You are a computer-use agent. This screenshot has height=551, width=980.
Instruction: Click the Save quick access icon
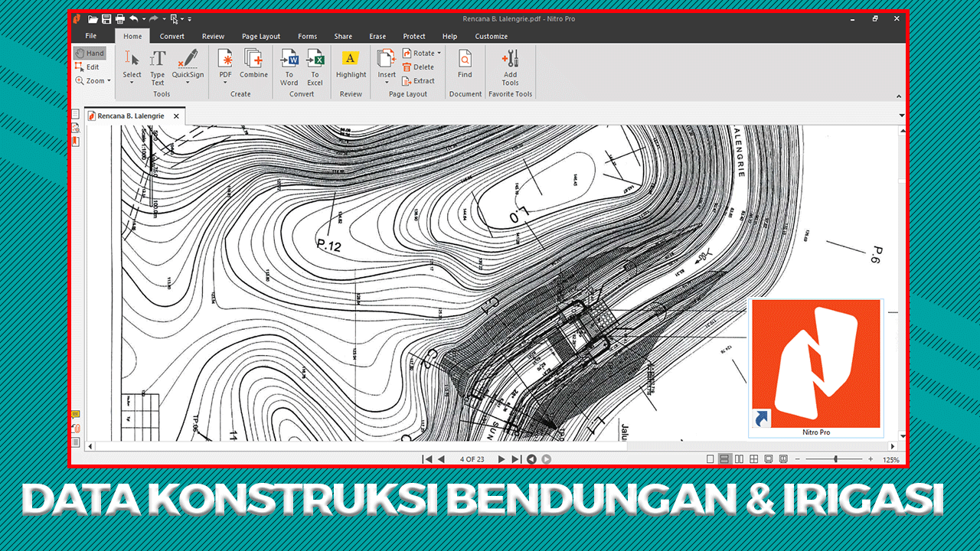click(x=106, y=18)
